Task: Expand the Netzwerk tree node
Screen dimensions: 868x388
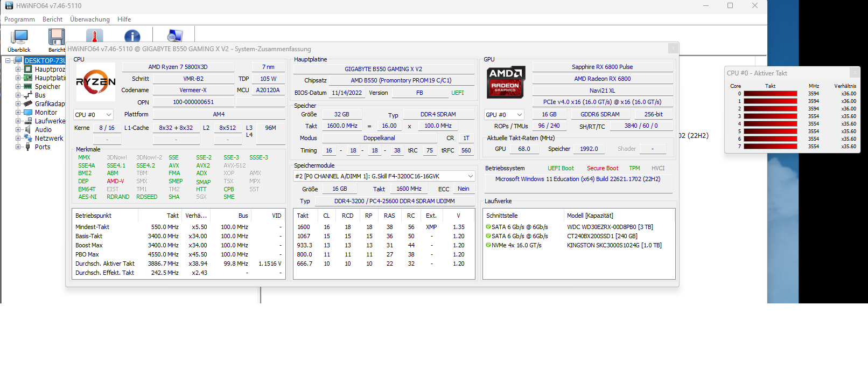Action: 18,138
